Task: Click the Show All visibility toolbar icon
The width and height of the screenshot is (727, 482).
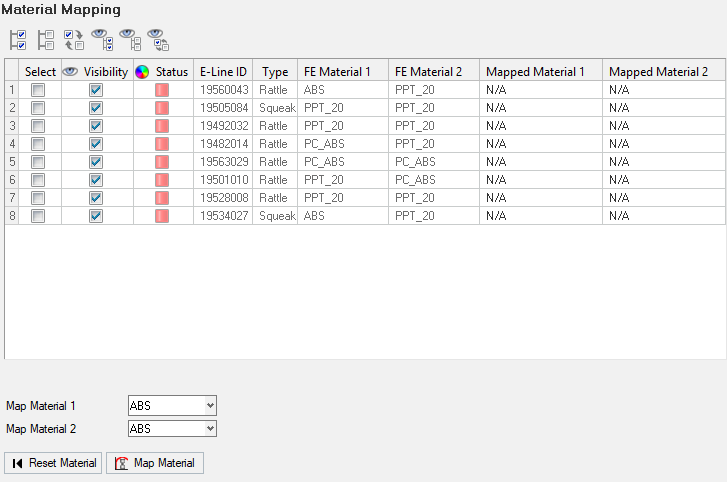Action: [101, 40]
